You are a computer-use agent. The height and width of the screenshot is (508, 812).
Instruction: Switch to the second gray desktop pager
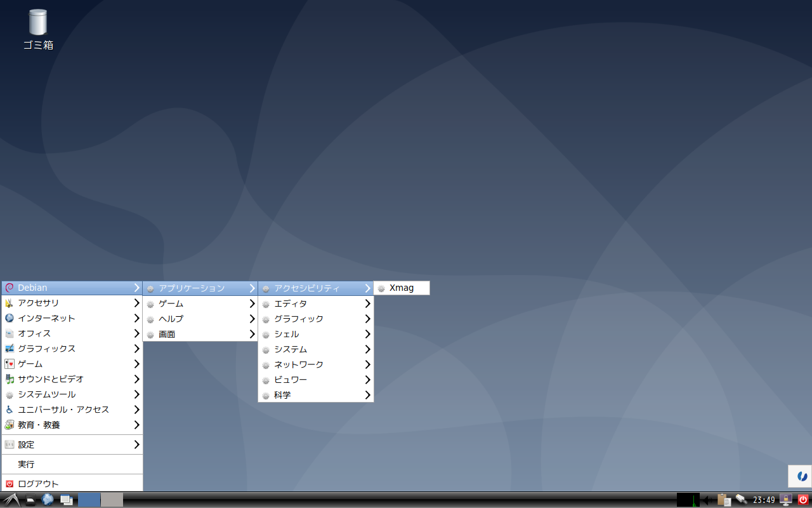click(112, 500)
